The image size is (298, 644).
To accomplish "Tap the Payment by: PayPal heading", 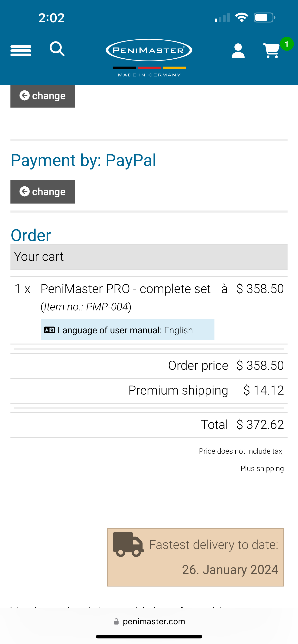I will tap(83, 160).
